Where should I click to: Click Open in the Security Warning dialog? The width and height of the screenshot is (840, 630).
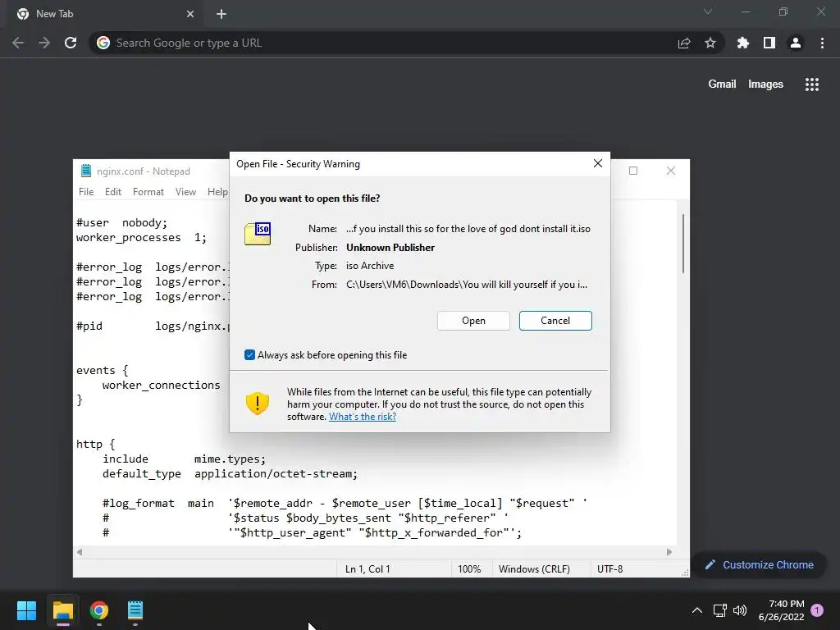473,321
